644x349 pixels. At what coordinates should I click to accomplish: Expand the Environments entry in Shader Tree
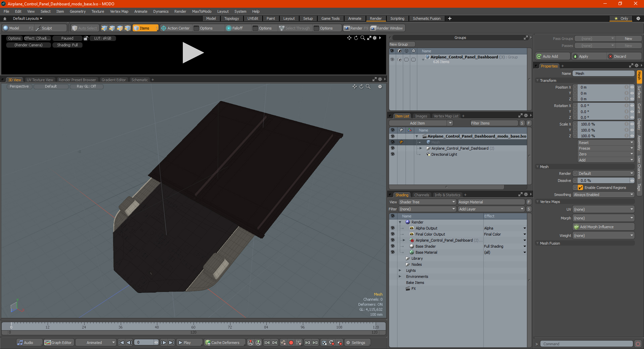(400, 277)
